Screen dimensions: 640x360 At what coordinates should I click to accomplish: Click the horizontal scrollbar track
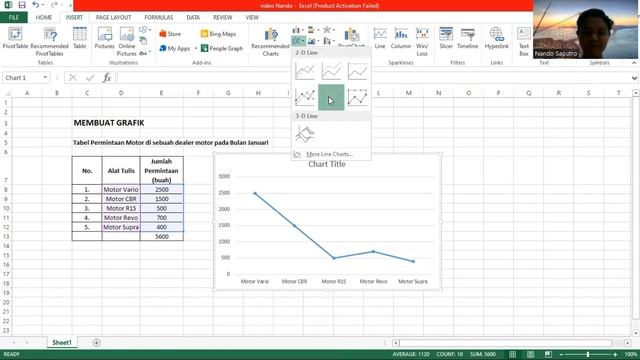click(505, 343)
